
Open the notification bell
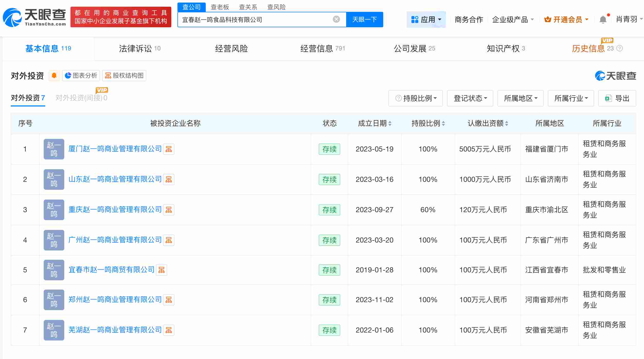(603, 19)
